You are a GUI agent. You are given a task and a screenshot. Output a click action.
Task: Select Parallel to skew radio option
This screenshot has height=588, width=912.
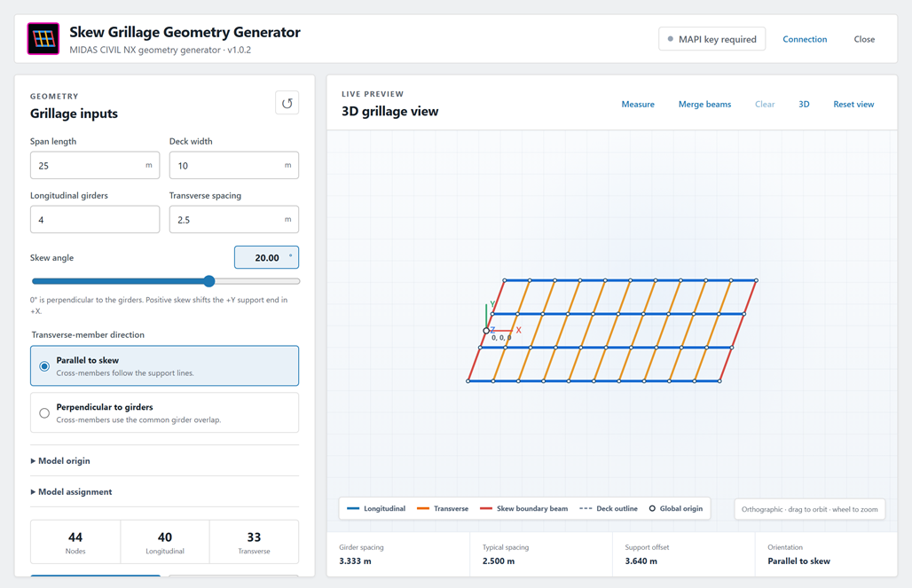coord(165,365)
